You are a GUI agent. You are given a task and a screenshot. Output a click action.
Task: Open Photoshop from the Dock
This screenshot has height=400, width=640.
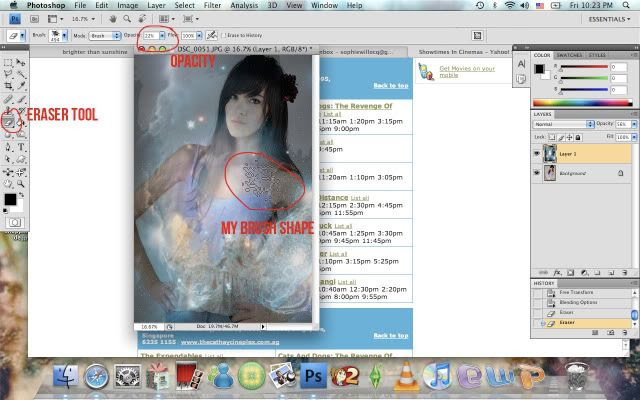pos(313,376)
